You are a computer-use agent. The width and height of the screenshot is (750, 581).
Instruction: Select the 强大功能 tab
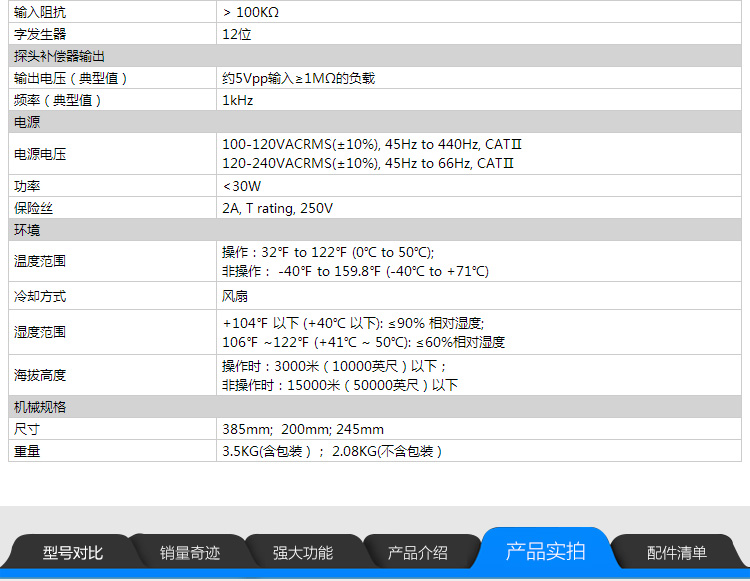(x=303, y=553)
